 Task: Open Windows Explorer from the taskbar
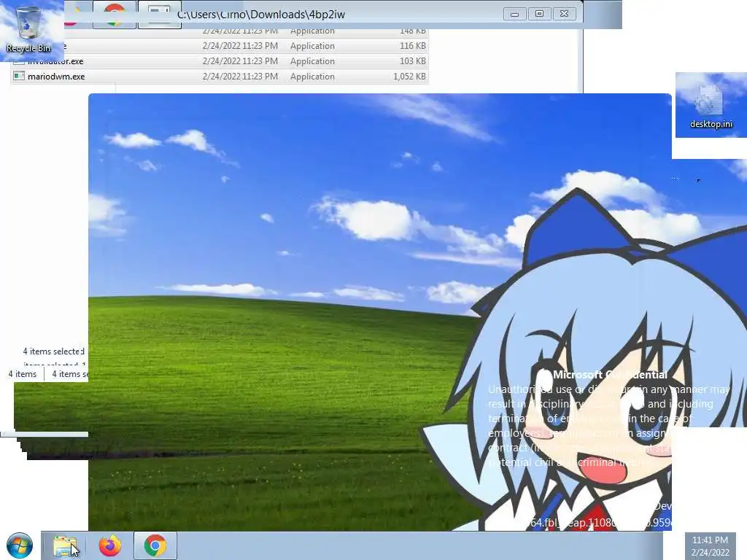65,545
